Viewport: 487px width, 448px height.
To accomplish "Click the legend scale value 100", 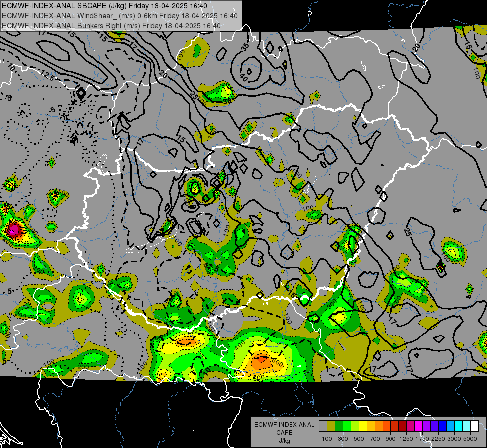I will point(327,439).
